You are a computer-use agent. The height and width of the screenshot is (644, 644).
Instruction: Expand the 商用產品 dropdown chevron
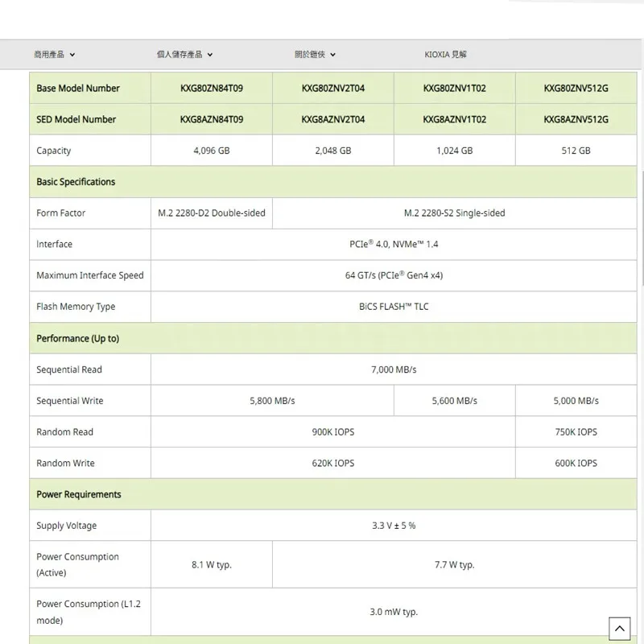coord(72,55)
